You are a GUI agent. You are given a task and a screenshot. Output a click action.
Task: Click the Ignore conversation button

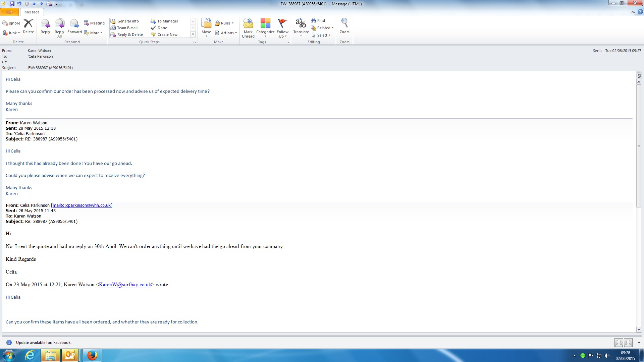tap(11, 23)
